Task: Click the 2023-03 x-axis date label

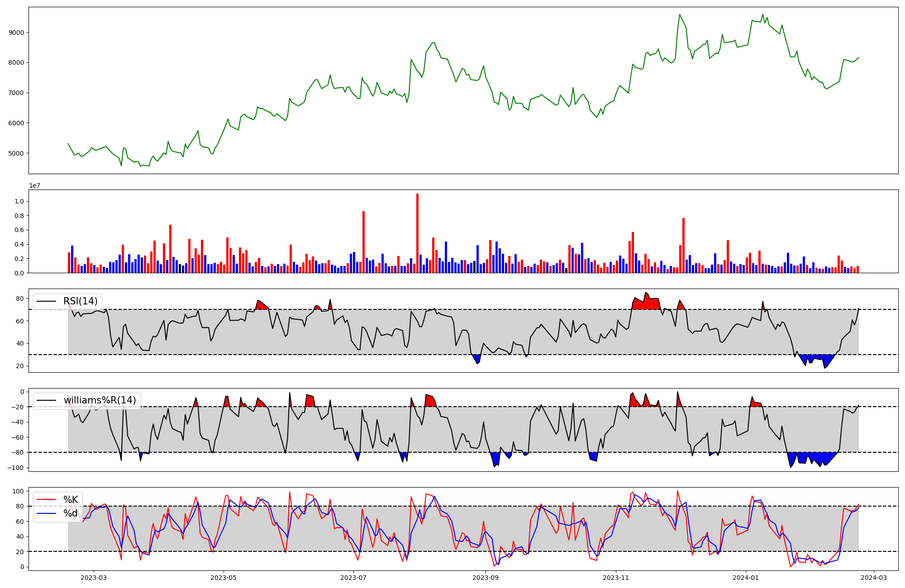Action: [x=94, y=578]
